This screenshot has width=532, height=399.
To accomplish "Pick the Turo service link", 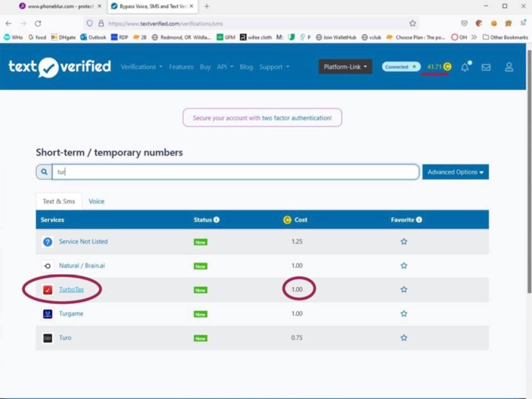I will pos(65,337).
